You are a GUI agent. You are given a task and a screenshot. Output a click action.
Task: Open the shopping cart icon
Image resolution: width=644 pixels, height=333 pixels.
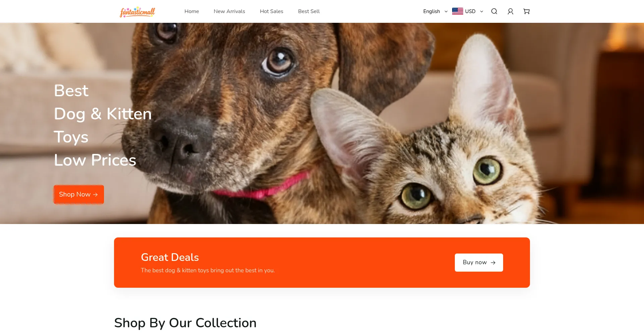(527, 11)
